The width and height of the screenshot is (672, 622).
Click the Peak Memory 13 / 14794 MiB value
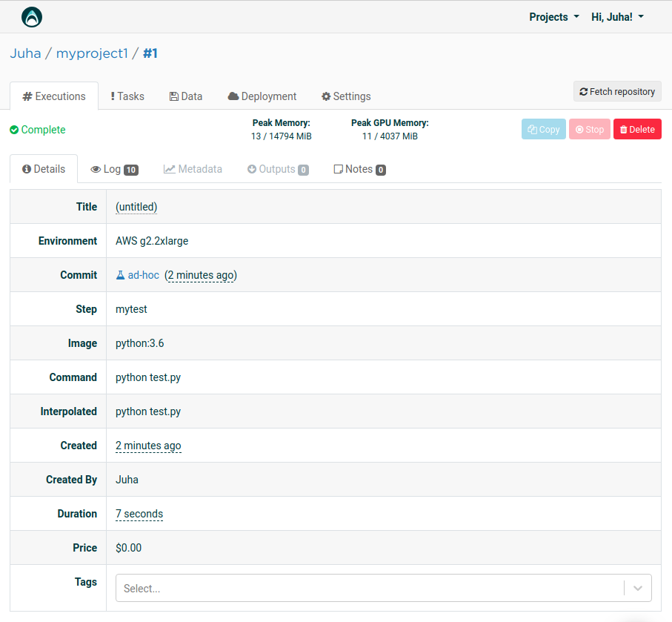click(x=281, y=136)
